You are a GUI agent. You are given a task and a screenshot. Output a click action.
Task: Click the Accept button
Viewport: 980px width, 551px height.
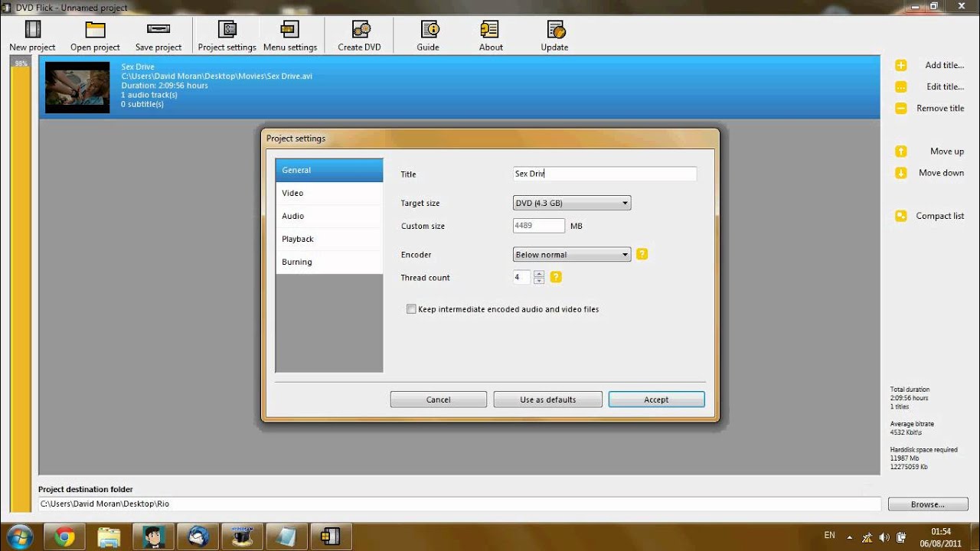[656, 399]
